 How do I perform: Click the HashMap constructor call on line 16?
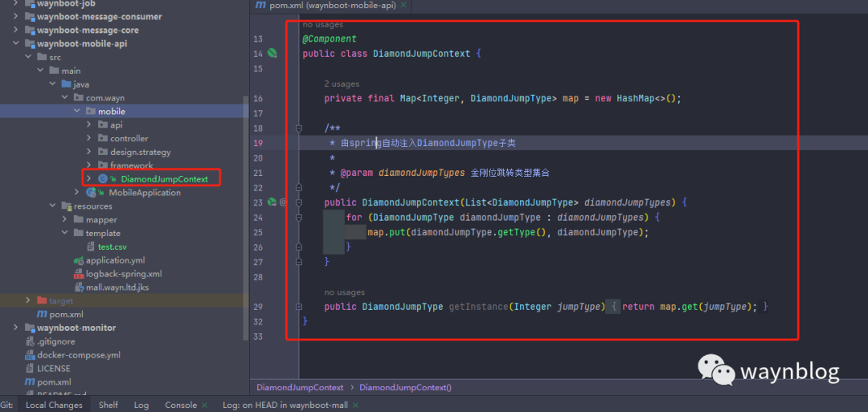pyautogui.click(x=648, y=99)
